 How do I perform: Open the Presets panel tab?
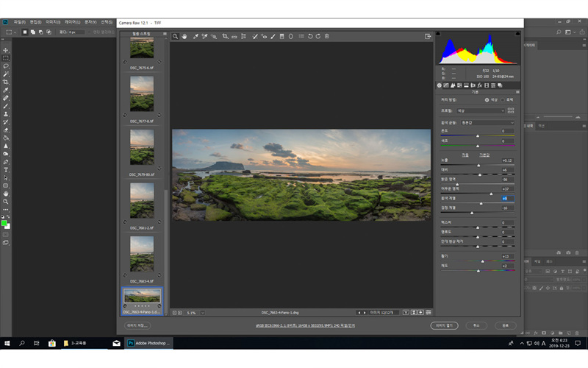pos(493,85)
